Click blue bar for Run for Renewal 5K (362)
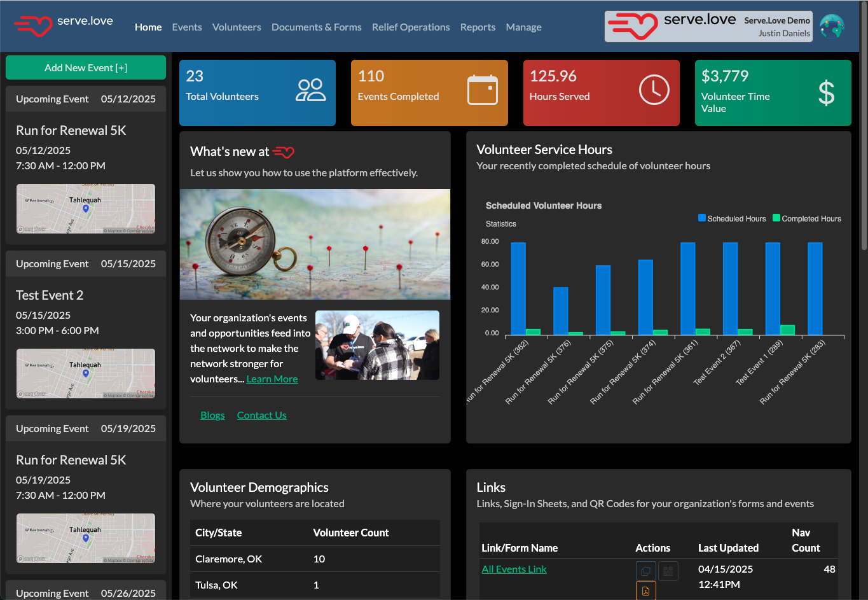The height and width of the screenshot is (600, 868). [518, 289]
